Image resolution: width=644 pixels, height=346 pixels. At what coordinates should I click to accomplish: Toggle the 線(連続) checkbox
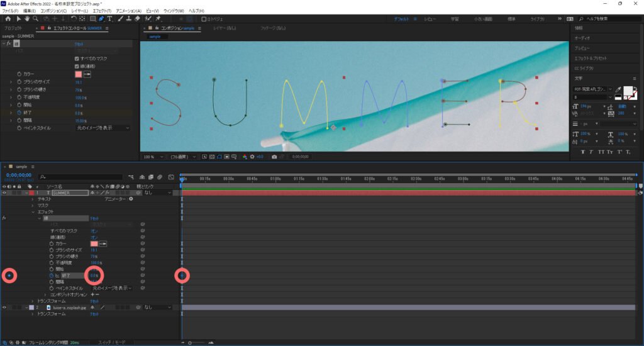click(77, 65)
